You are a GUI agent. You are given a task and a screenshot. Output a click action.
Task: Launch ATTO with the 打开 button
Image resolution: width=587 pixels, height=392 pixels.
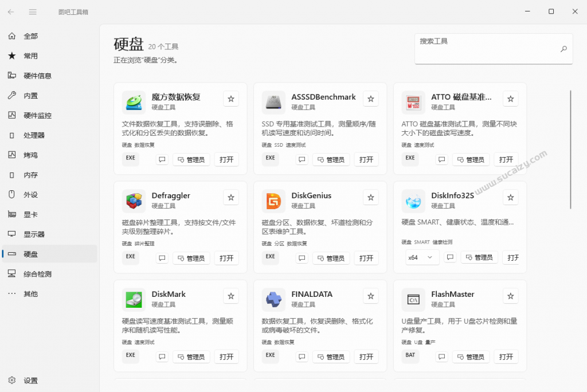(x=506, y=159)
